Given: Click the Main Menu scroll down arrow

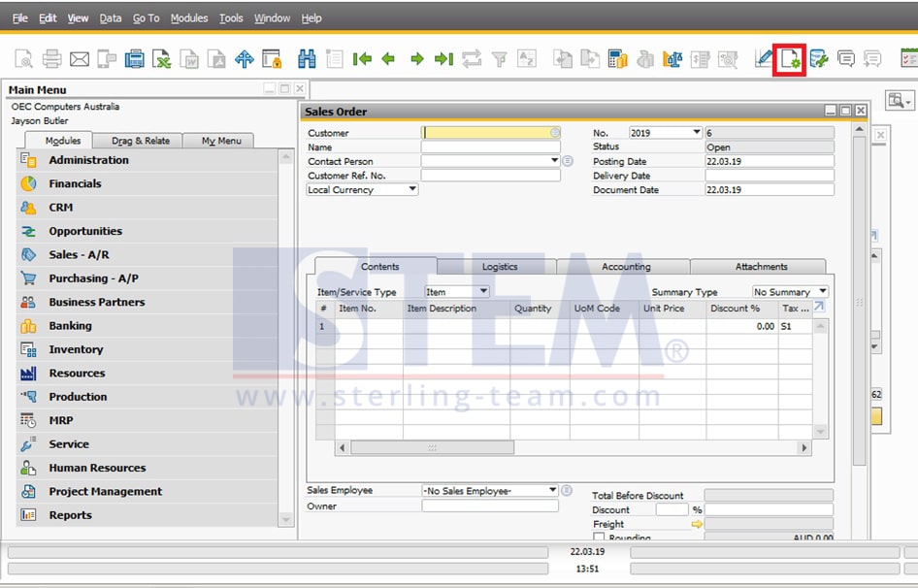Looking at the screenshot, I should click(285, 519).
